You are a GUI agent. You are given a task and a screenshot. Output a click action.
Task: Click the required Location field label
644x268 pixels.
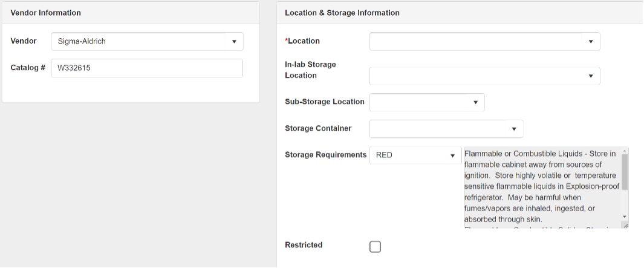pyautogui.click(x=303, y=41)
